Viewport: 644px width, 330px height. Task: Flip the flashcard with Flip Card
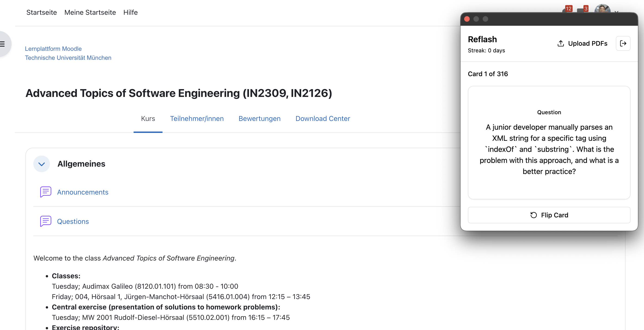click(x=549, y=215)
